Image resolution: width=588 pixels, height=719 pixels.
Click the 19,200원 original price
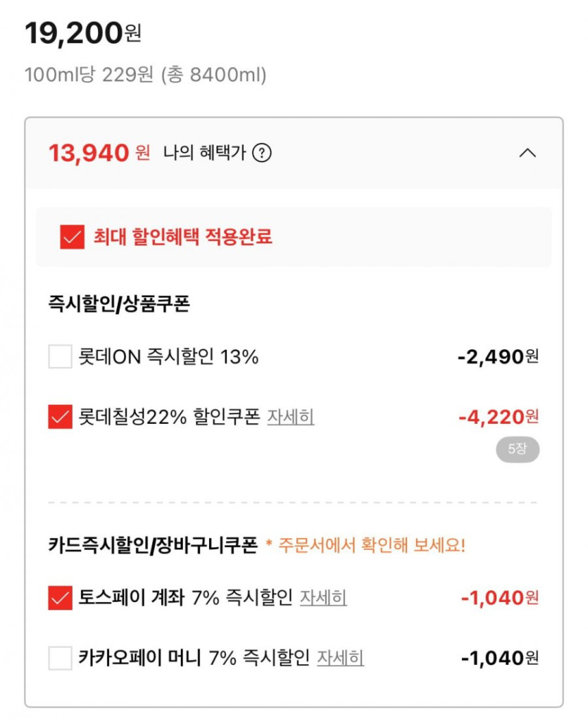click(x=83, y=34)
